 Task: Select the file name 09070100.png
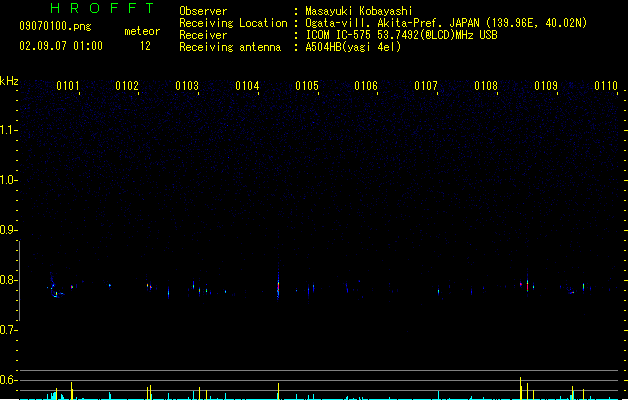[x=55, y=26]
